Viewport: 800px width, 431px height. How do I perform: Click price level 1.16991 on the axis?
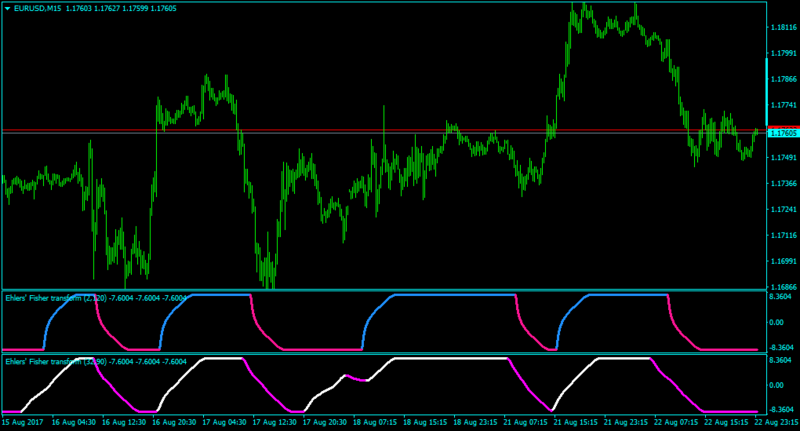click(784, 261)
